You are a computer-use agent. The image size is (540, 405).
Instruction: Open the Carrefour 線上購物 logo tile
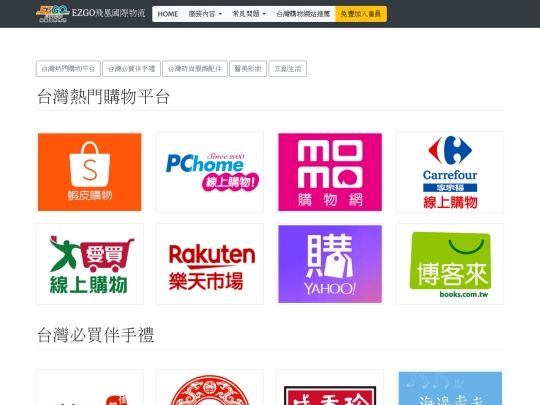pyautogui.click(x=450, y=172)
